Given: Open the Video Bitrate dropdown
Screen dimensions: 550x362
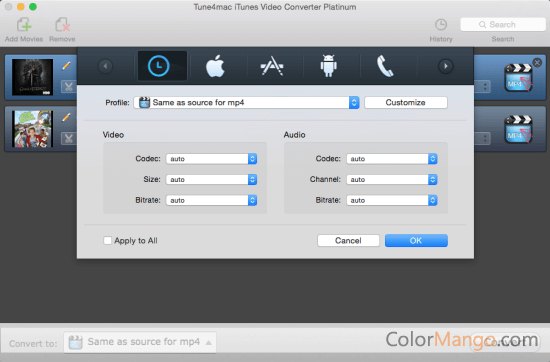Looking at the screenshot, I should point(212,200).
